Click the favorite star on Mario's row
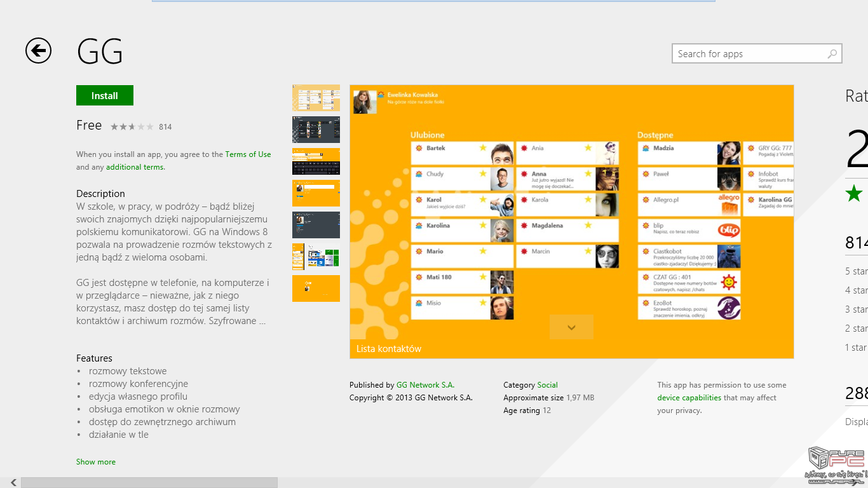This screenshot has width=868, height=488. [x=483, y=252]
